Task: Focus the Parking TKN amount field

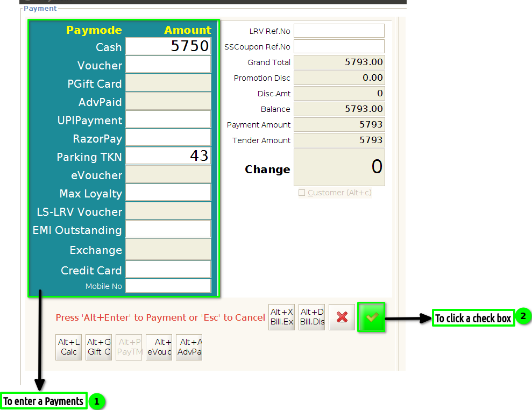Action: (168, 156)
